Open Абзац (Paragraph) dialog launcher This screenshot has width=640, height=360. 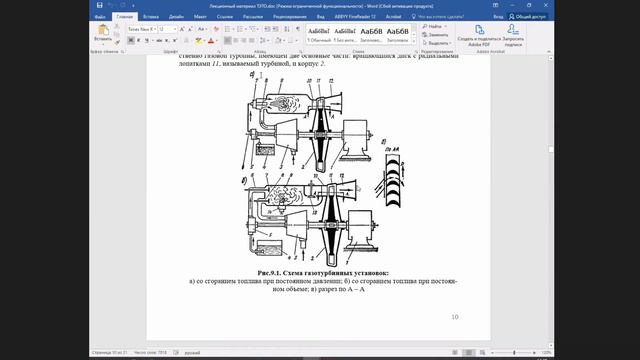[300, 52]
